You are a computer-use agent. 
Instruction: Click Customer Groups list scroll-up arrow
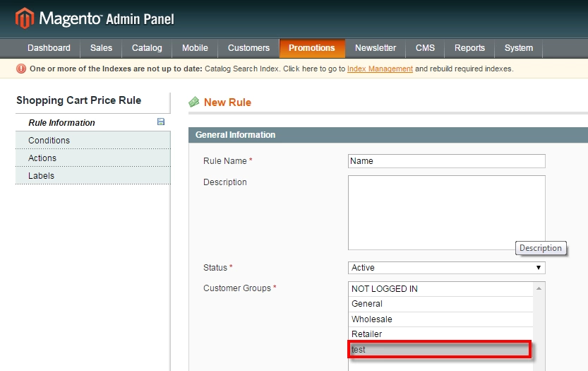(539, 288)
